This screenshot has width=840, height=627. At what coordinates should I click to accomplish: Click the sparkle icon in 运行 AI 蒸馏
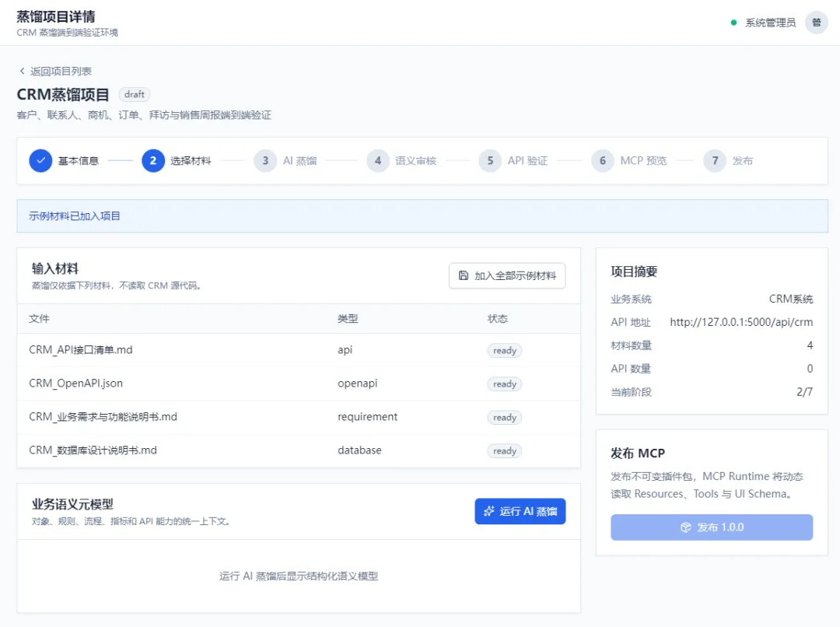pos(488,511)
